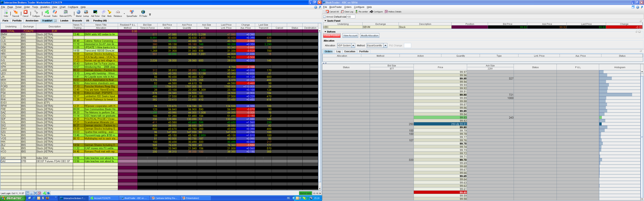
Task: Click the green 99.83 last price cell
Action: point(440,118)
